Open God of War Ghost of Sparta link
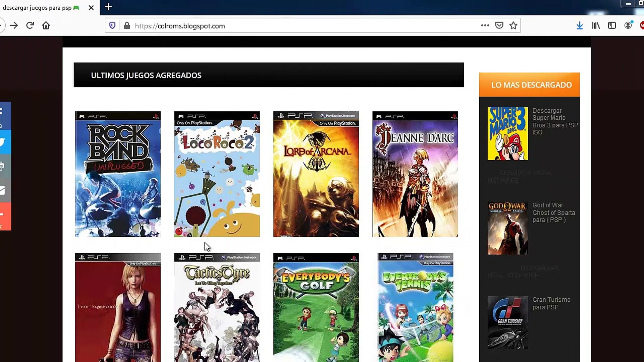The image size is (644, 362). (553, 213)
